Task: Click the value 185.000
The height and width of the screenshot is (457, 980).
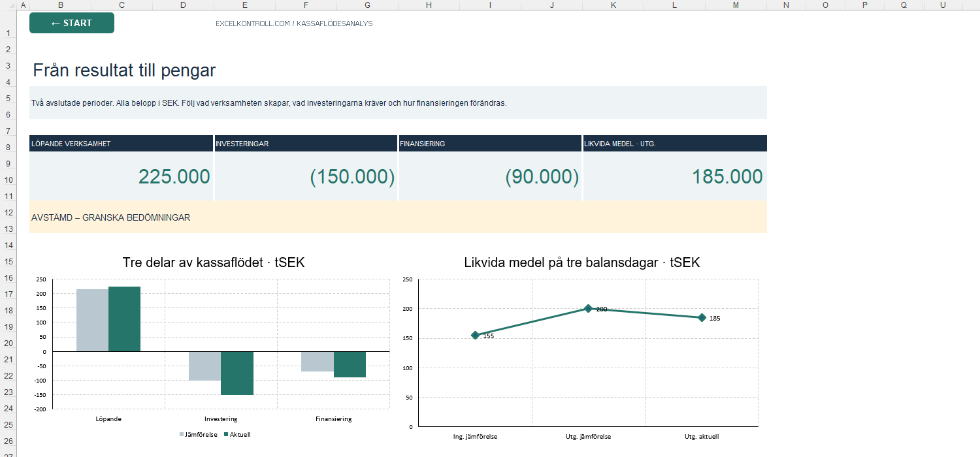Action: click(727, 177)
